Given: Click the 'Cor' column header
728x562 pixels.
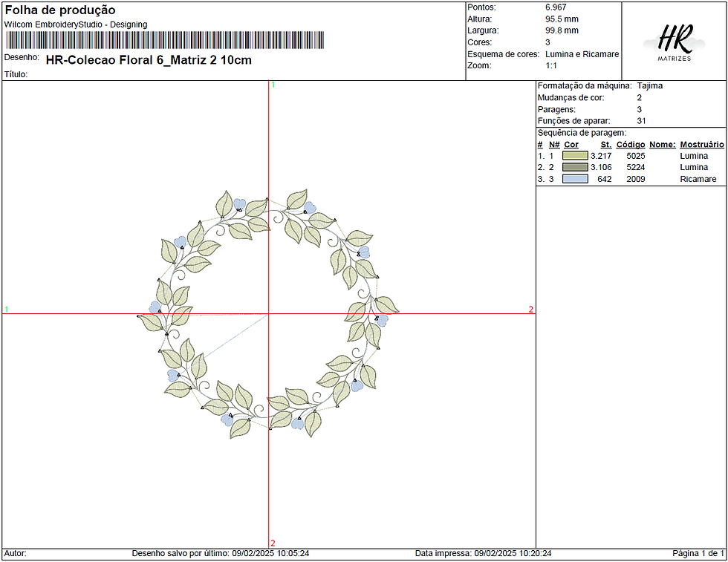Looking at the screenshot, I should point(571,145).
